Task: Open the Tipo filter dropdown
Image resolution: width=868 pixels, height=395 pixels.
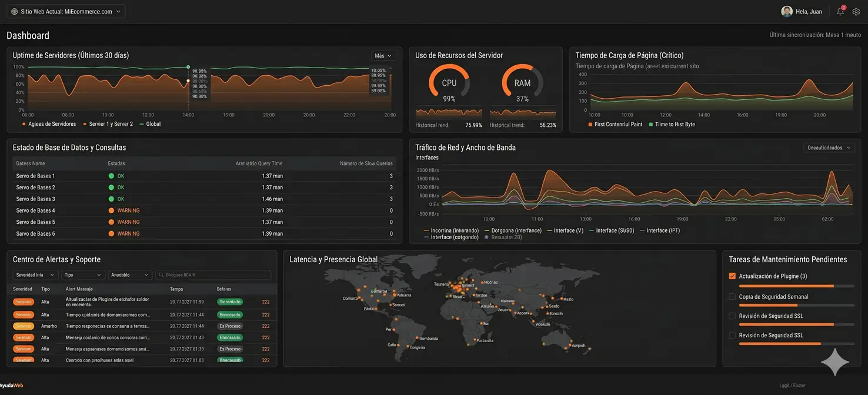Action: coord(83,275)
